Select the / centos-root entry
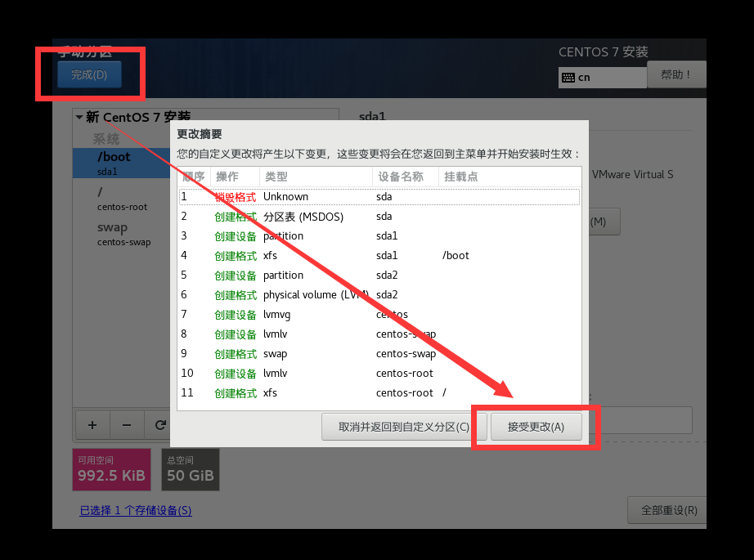This screenshot has width=754, height=560. tap(114, 199)
